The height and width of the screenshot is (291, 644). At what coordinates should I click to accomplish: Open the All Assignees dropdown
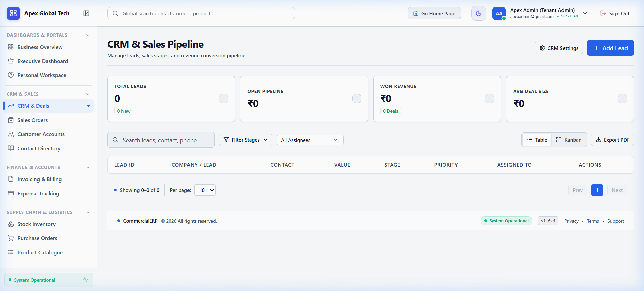310,140
